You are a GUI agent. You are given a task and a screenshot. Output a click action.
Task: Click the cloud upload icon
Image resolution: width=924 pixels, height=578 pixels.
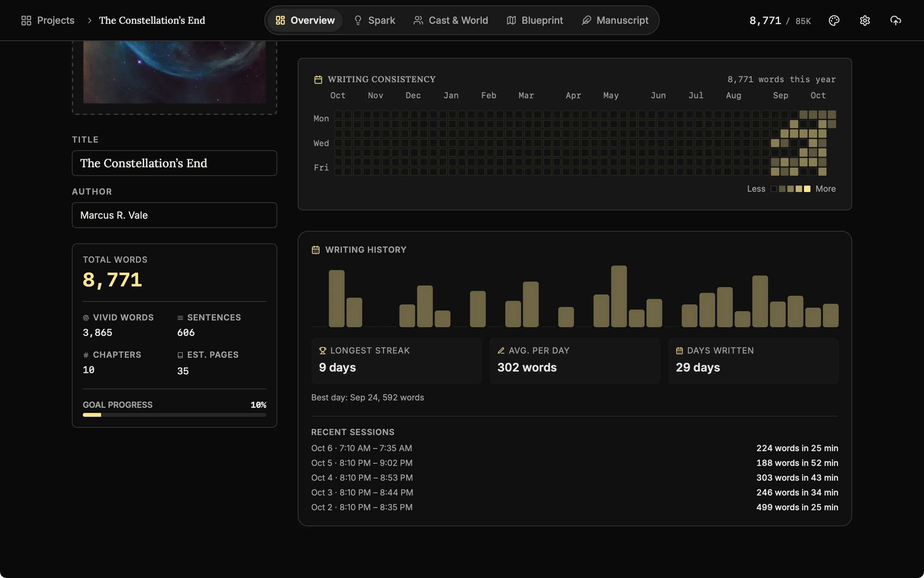point(895,20)
